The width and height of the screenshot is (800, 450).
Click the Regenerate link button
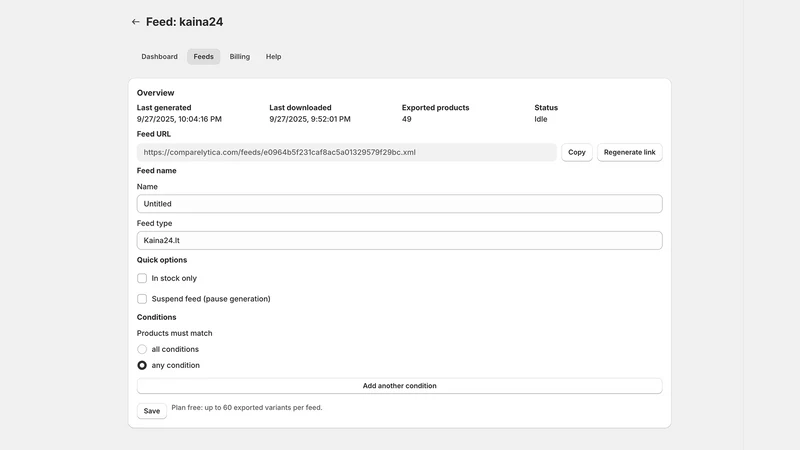[629, 152]
